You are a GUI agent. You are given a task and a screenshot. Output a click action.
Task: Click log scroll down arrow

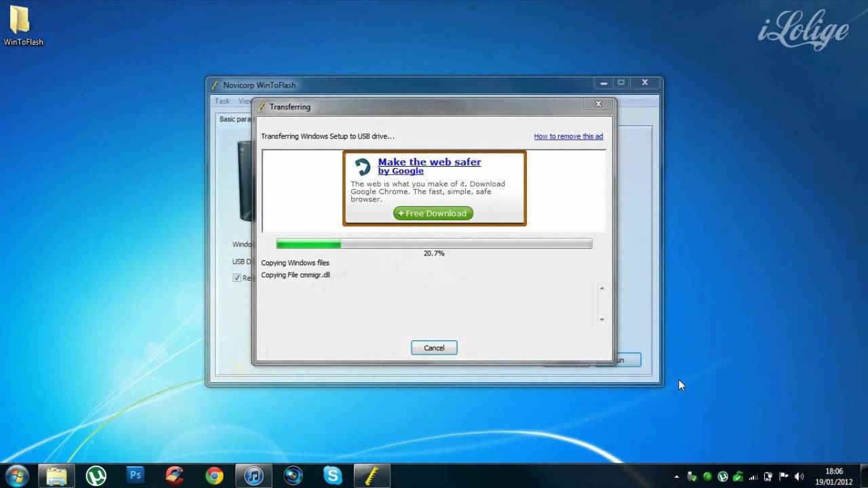tap(601, 319)
